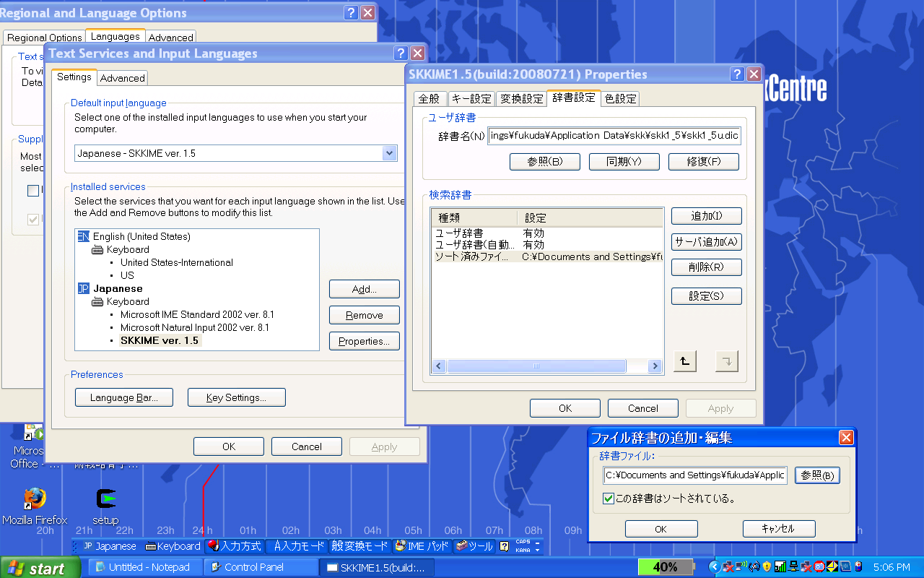Click help button in Regional and Language Options
924x578 pixels.
pyautogui.click(x=351, y=12)
